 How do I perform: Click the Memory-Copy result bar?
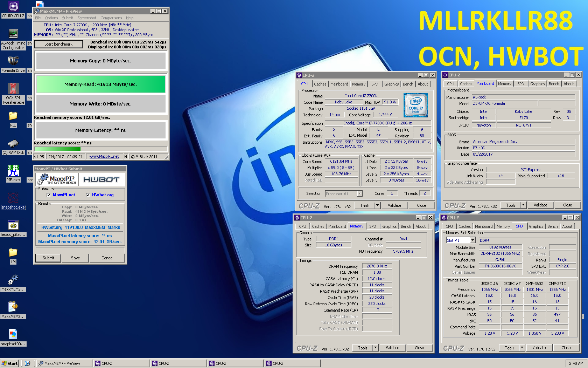click(x=101, y=61)
